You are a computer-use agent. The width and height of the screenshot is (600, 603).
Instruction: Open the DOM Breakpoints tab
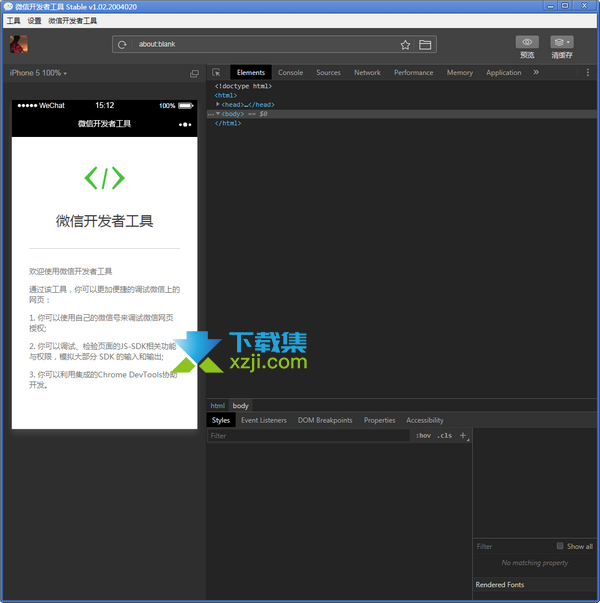coord(325,420)
